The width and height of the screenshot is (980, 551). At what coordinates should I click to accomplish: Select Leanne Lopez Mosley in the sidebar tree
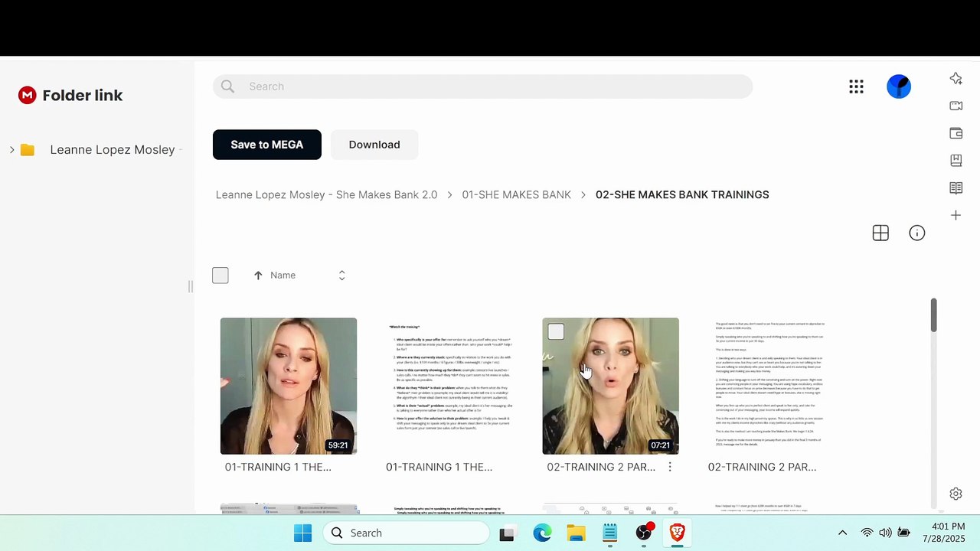[x=113, y=150]
